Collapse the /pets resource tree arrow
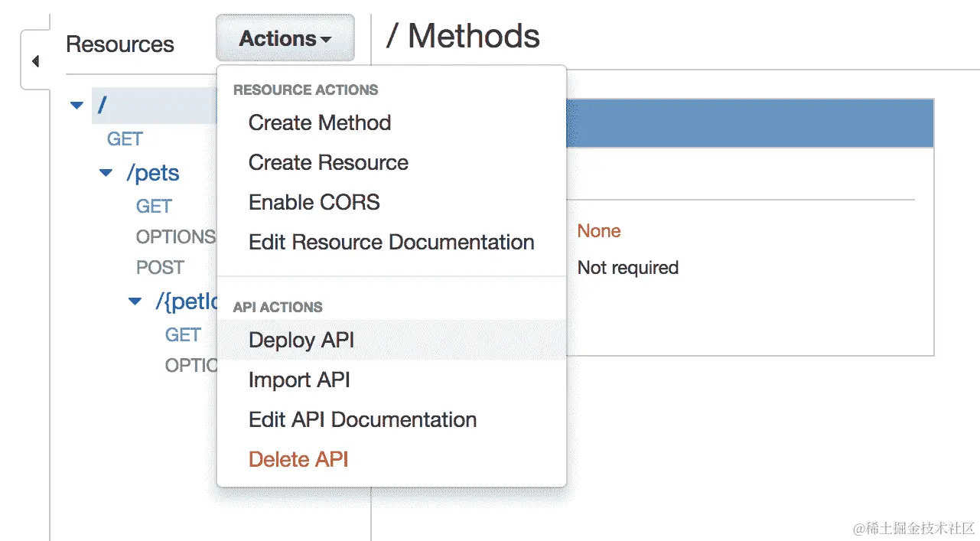980x541 pixels. tap(106, 173)
